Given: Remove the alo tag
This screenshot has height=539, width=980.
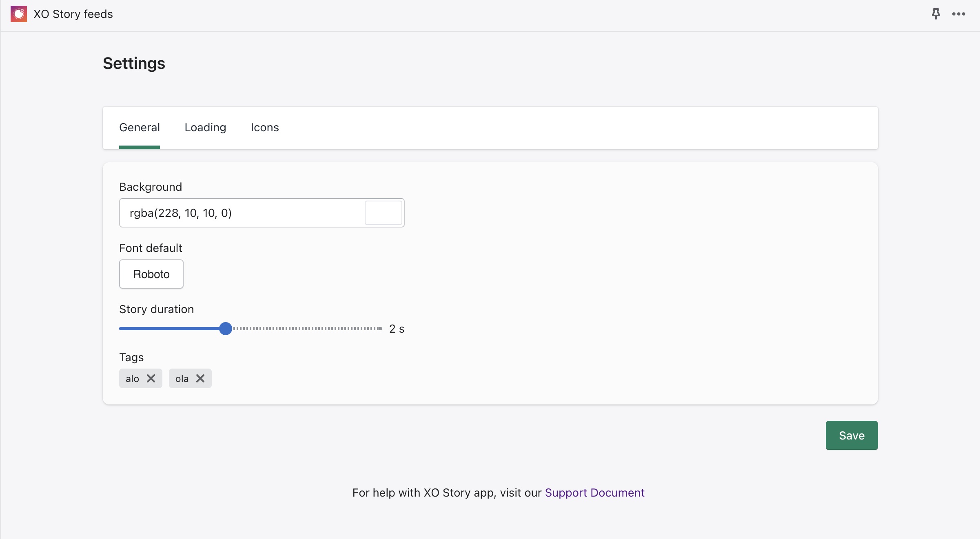Looking at the screenshot, I should [151, 378].
